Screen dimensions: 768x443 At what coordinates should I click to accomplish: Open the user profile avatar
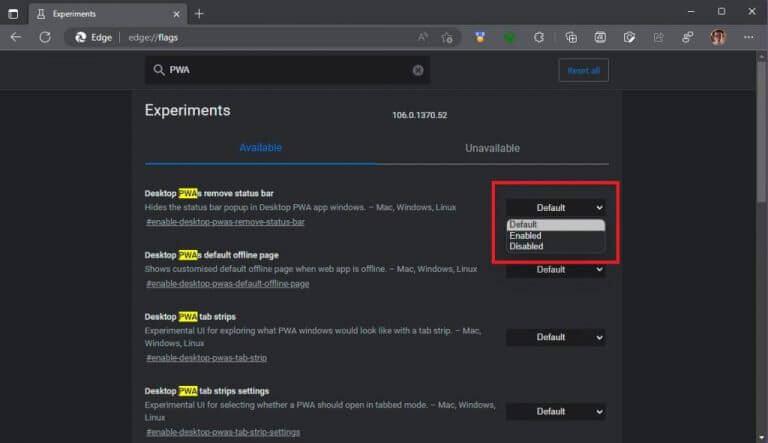pyautogui.click(x=718, y=37)
